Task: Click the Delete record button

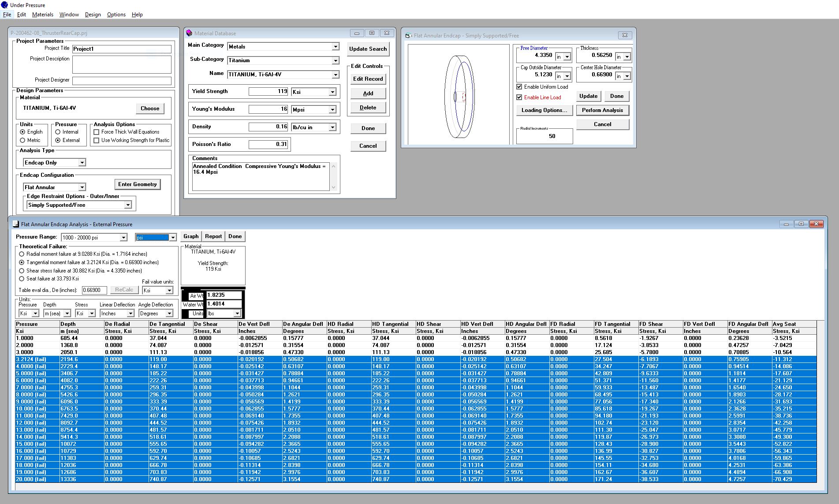Action: [x=368, y=108]
